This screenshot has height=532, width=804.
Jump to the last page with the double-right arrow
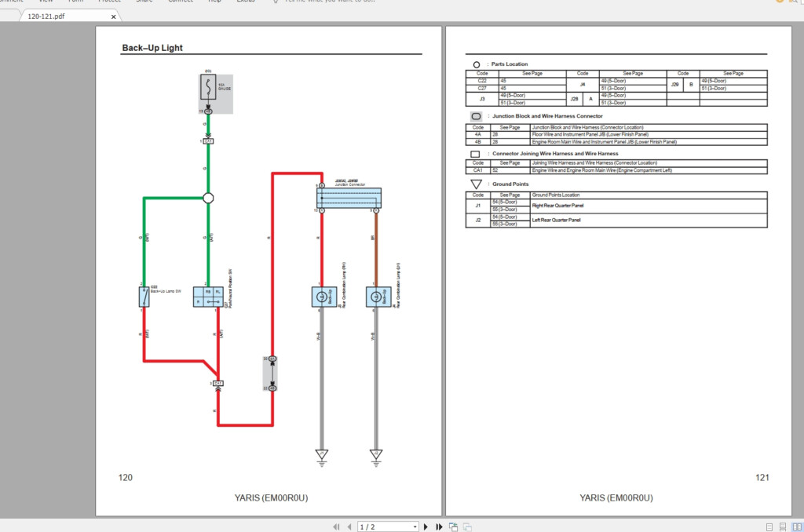(x=439, y=527)
